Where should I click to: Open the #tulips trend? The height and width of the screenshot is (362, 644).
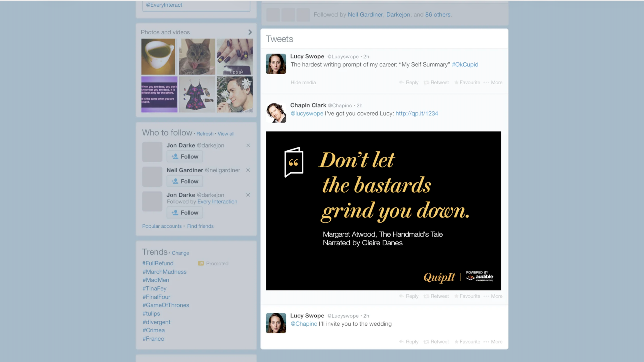[151, 314]
